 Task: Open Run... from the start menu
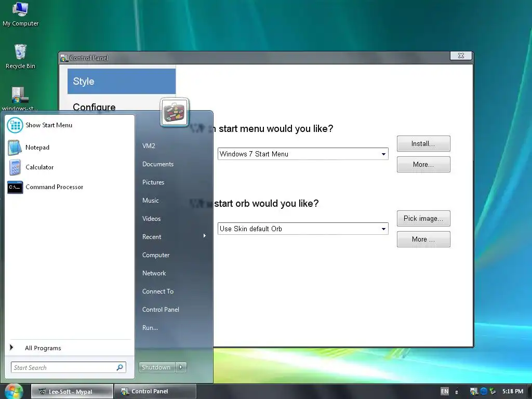coord(150,328)
